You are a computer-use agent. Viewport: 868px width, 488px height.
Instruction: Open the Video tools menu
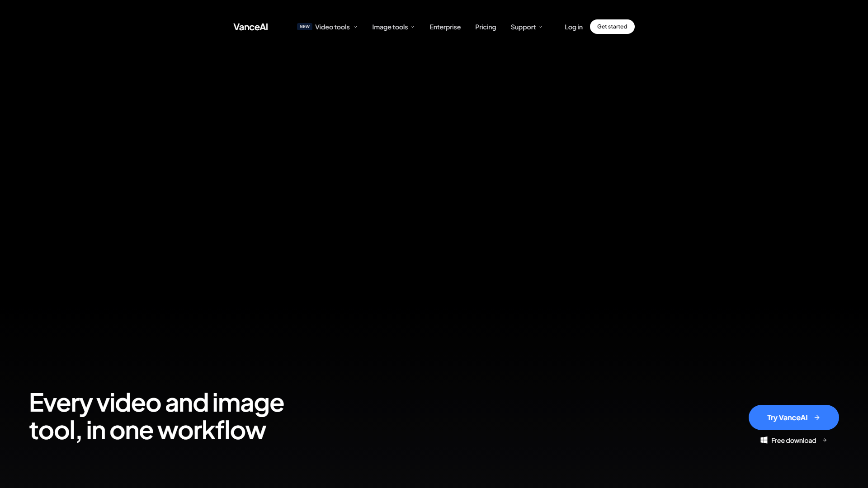pos(332,27)
